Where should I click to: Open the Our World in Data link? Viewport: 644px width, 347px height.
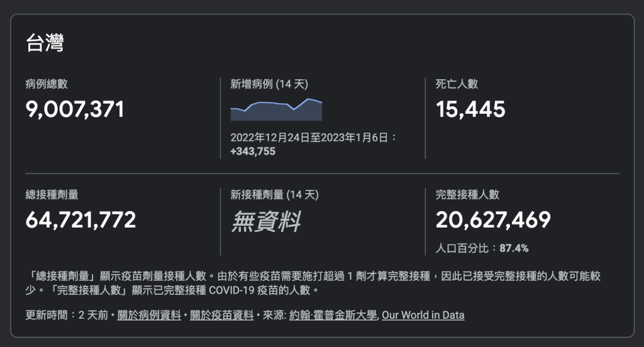(423, 315)
